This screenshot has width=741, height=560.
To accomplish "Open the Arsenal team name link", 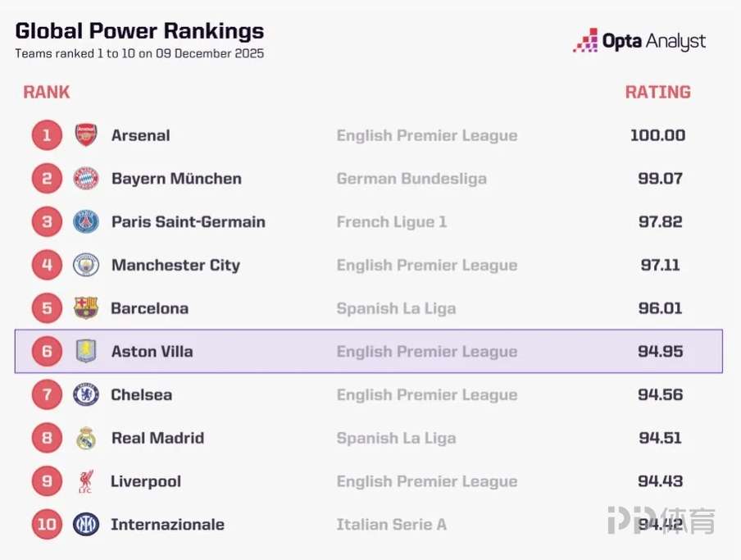I will tap(141, 135).
